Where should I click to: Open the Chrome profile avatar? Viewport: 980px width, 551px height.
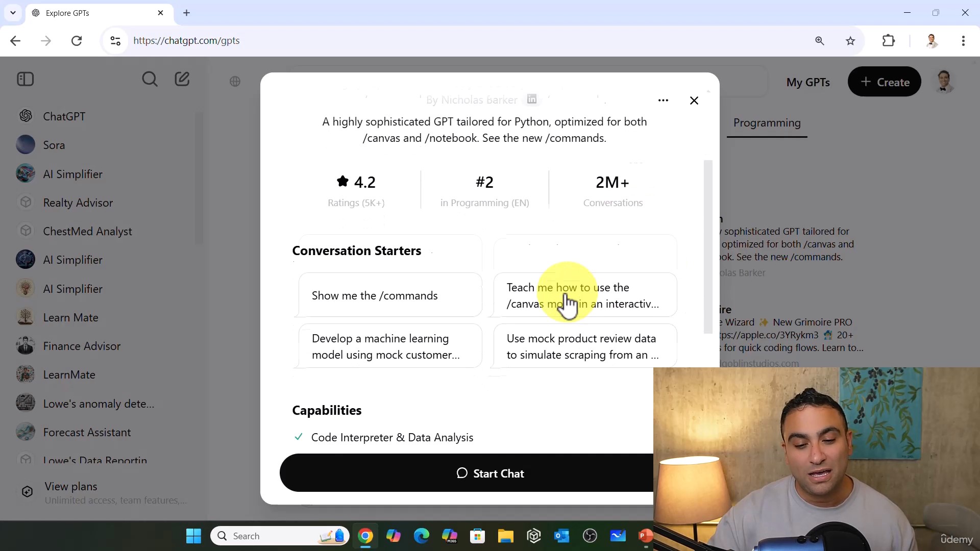[x=932, y=41]
